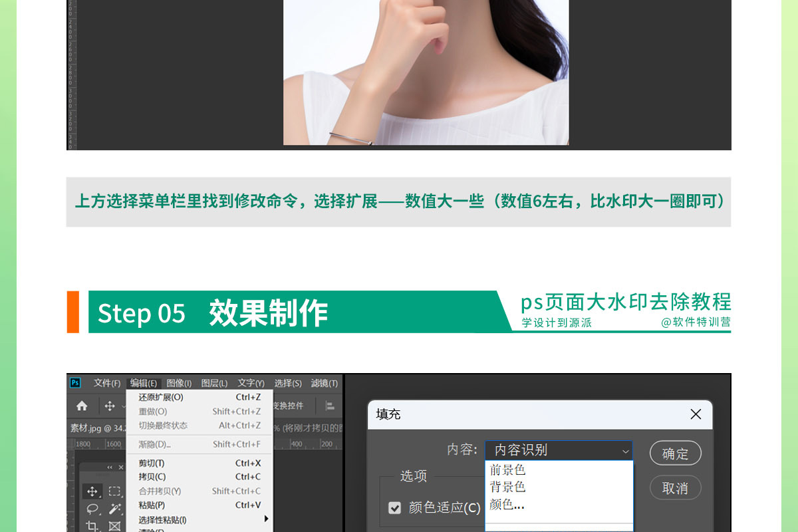Collapse toolbox with double-arrow icon
Image resolution: width=798 pixels, height=532 pixels.
[110, 467]
